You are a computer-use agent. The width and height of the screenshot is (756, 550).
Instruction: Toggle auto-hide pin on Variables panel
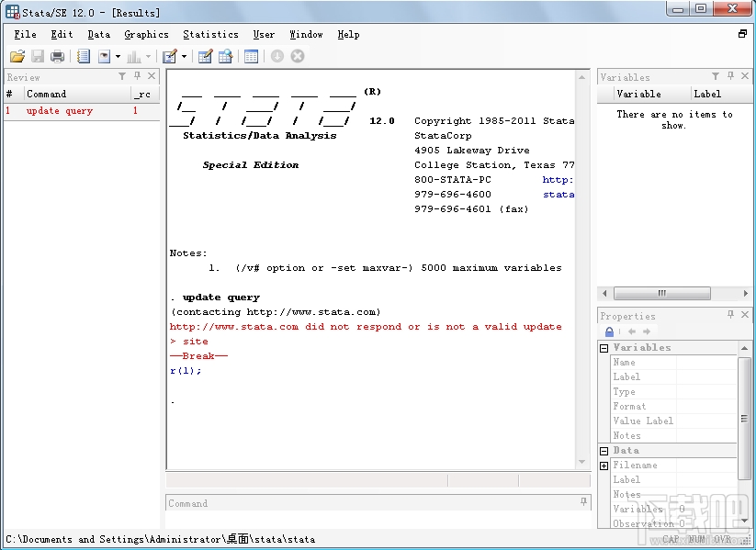730,77
